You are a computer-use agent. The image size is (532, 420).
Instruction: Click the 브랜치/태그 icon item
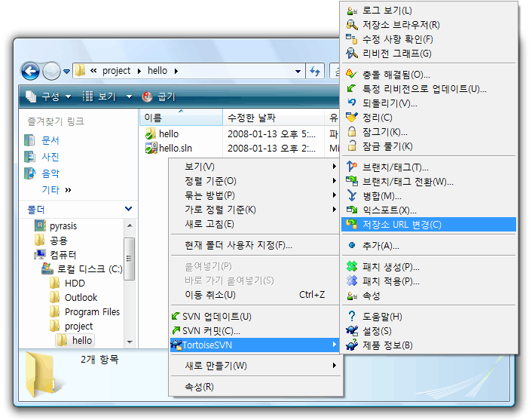tap(351, 167)
